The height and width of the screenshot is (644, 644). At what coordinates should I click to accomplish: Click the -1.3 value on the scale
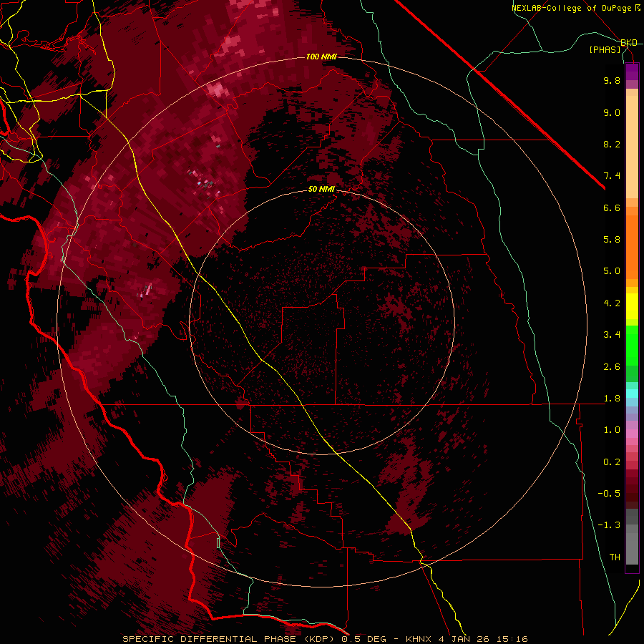click(609, 525)
